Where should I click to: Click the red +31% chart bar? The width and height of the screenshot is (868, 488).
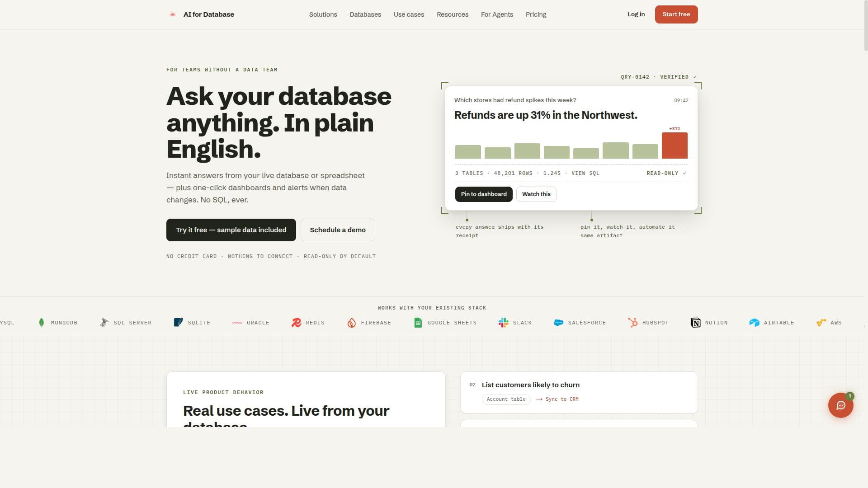click(x=675, y=145)
